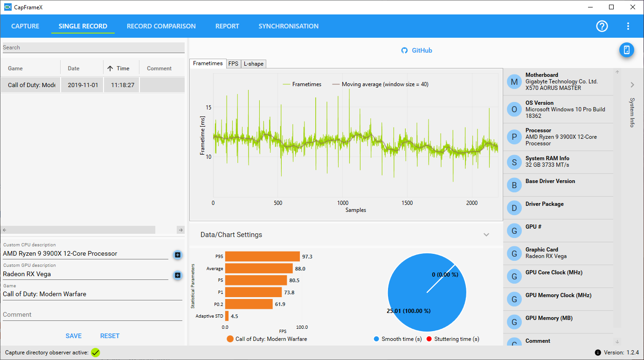Click the CapFrameX logo in the title bar

(x=7, y=7)
